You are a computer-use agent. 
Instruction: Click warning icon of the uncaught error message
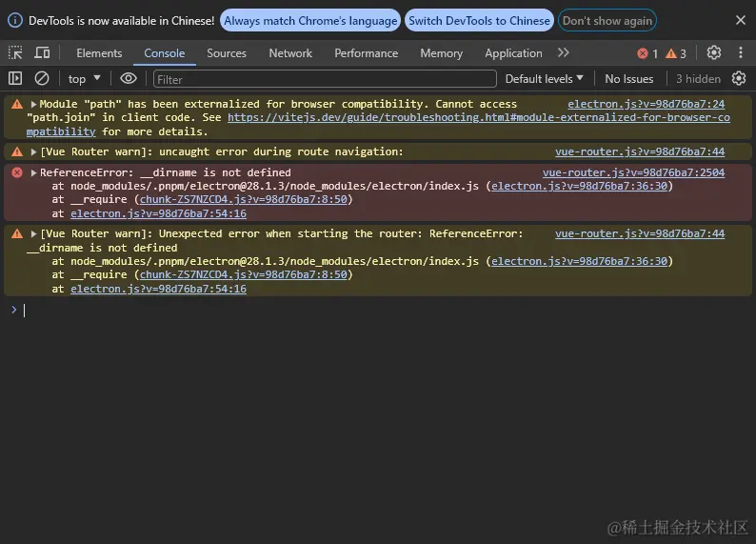pos(17,151)
